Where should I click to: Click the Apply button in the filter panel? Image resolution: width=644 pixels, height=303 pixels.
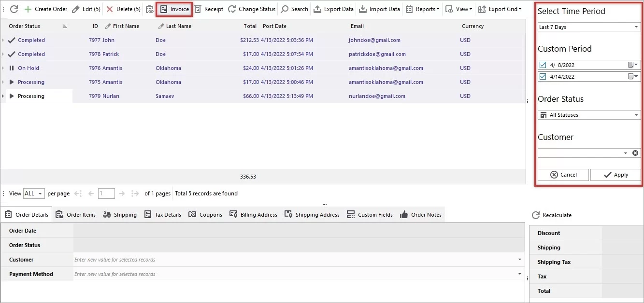(x=615, y=175)
